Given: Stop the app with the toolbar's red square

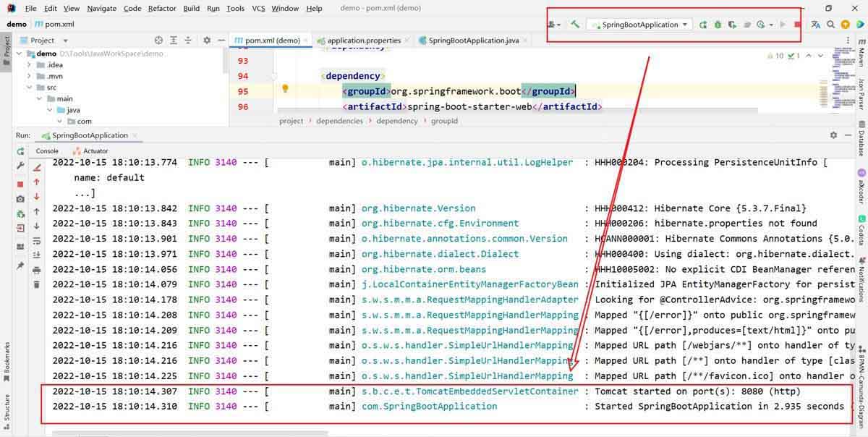Looking at the screenshot, I should pos(798,25).
